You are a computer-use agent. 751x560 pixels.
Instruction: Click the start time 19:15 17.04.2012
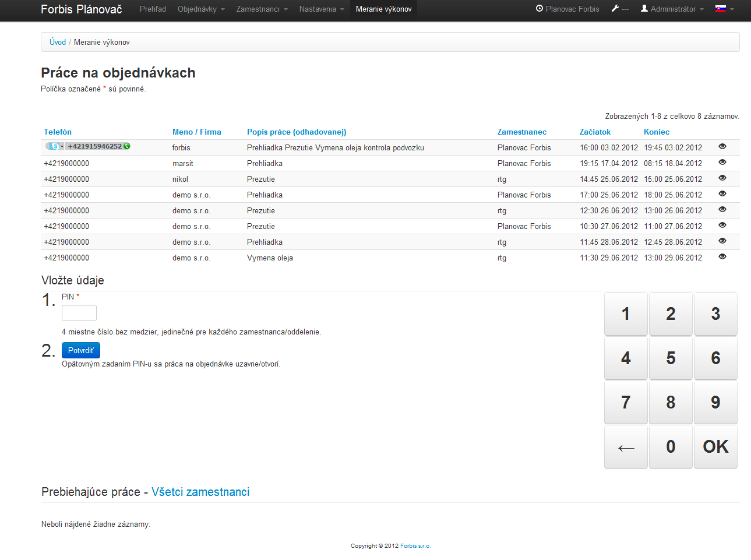[x=609, y=163]
